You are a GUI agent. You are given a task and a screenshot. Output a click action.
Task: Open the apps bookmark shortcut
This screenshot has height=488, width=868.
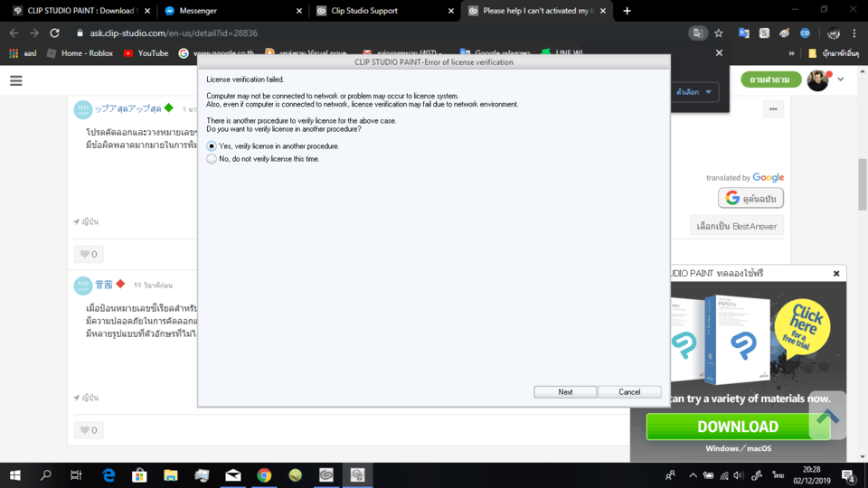pyautogui.click(x=23, y=53)
